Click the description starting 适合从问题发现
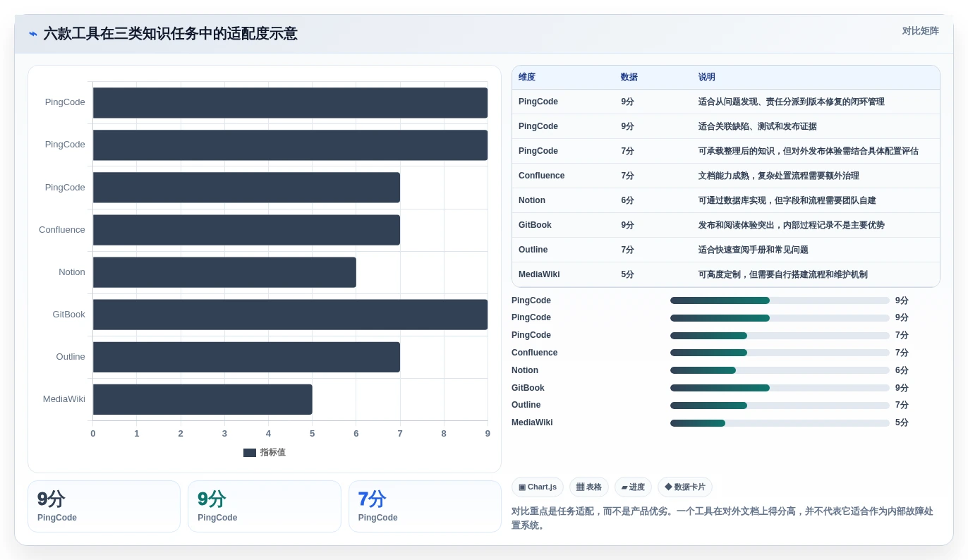 tap(792, 102)
